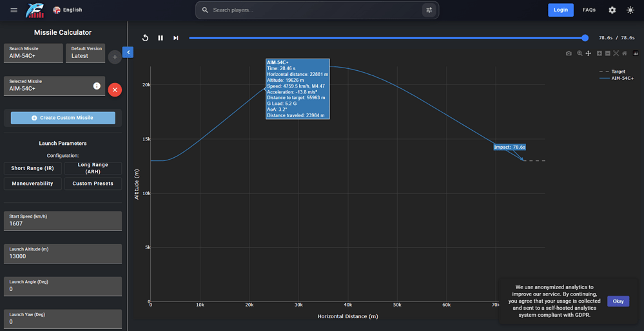Pause the missile simulation
644x331 pixels.
click(x=161, y=38)
